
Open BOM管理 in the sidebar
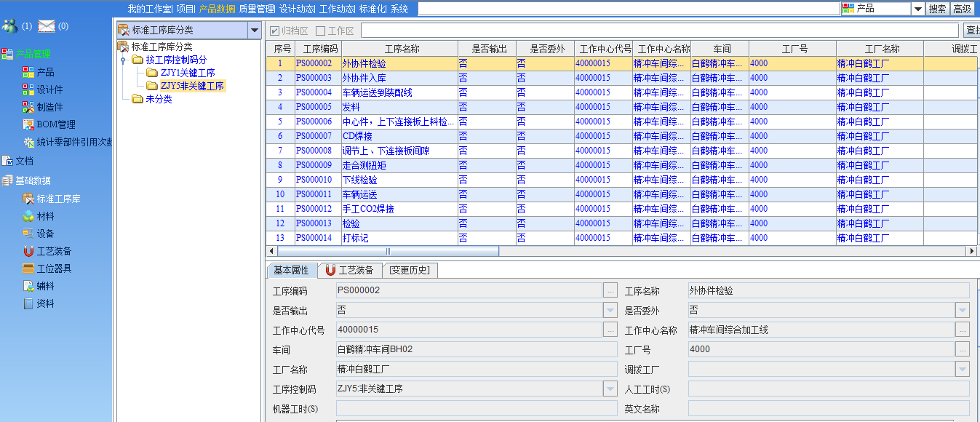56,124
